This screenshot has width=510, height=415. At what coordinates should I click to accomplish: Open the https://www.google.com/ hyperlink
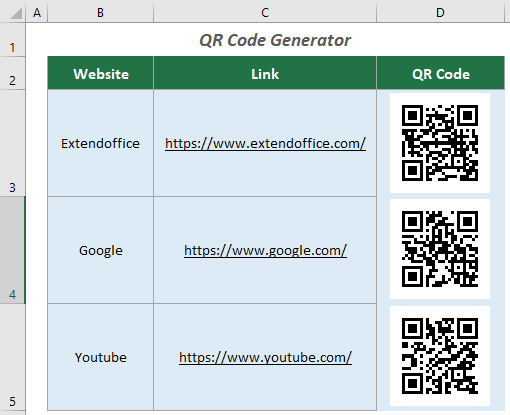click(x=265, y=251)
